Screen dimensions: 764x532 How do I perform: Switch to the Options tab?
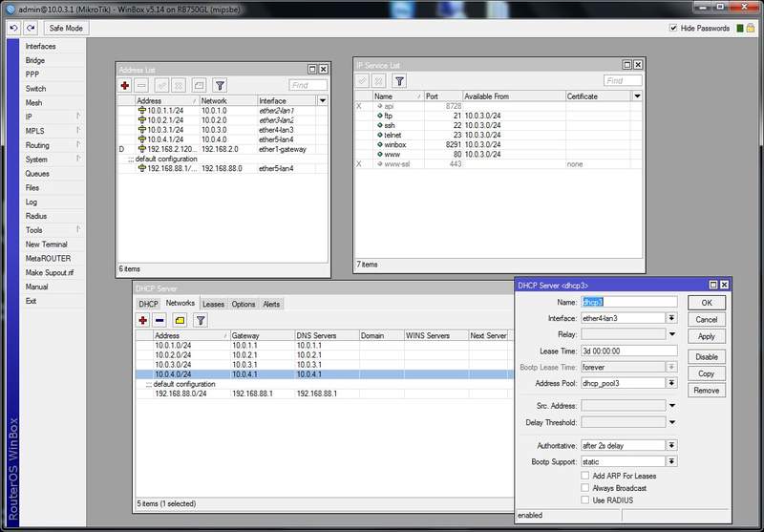click(244, 304)
